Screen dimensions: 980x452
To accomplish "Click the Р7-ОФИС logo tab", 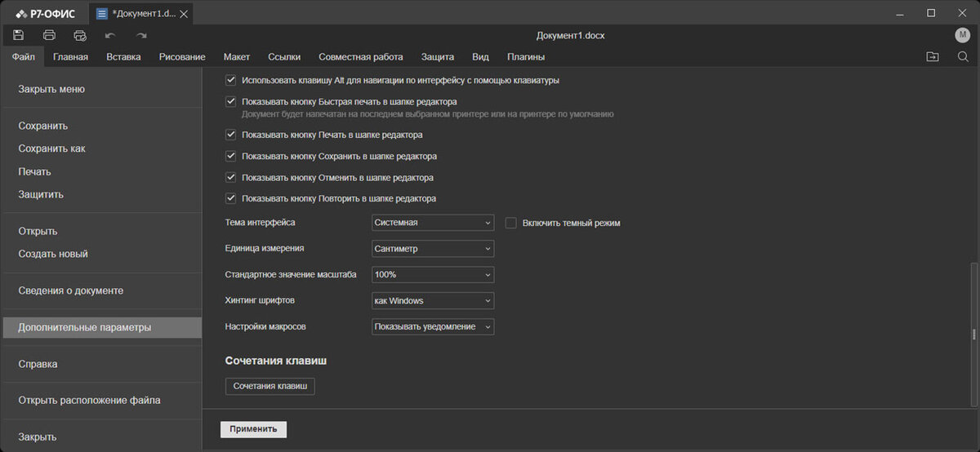I will pyautogui.click(x=45, y=13).
